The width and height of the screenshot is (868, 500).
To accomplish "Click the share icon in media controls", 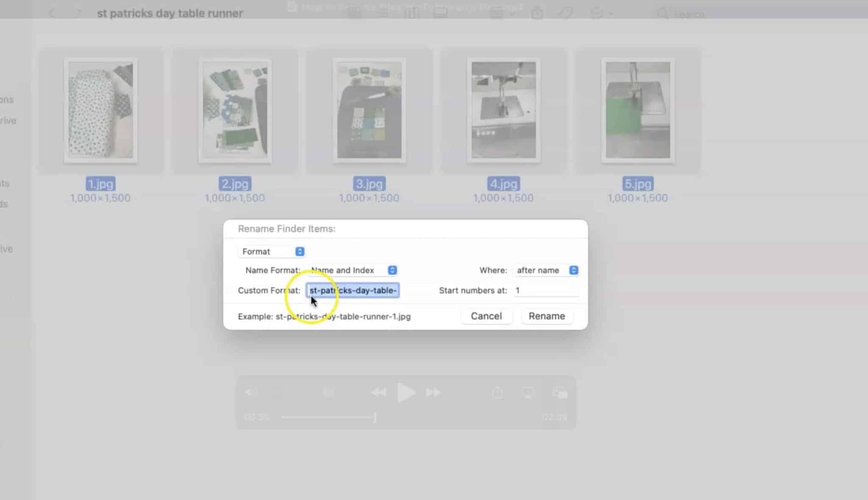I will click(497, 392).
